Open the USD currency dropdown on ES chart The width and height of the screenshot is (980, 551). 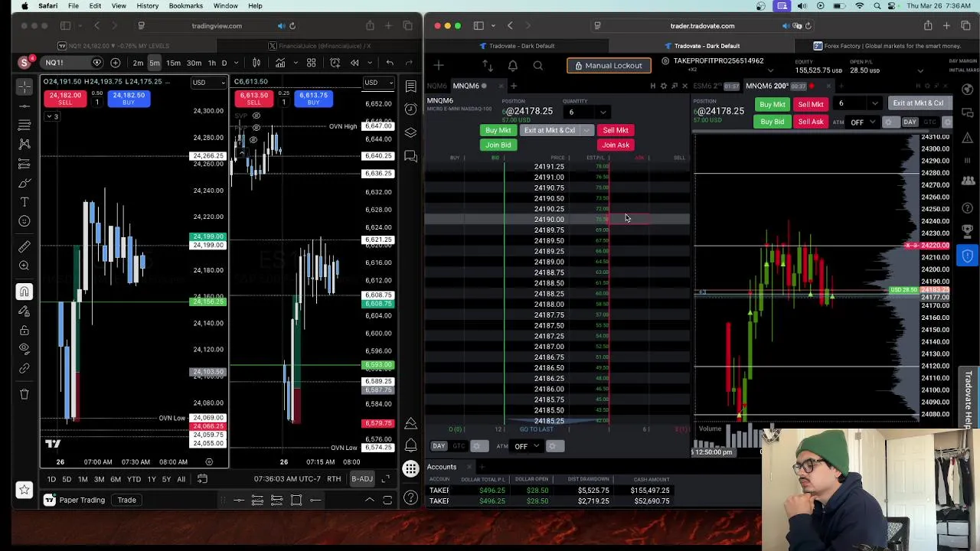[381, 83]
